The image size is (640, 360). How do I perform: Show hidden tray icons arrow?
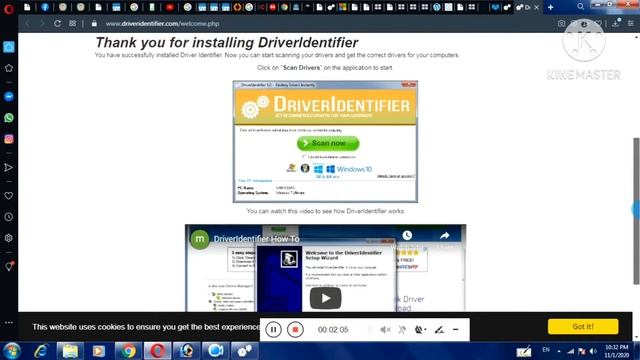559,351
